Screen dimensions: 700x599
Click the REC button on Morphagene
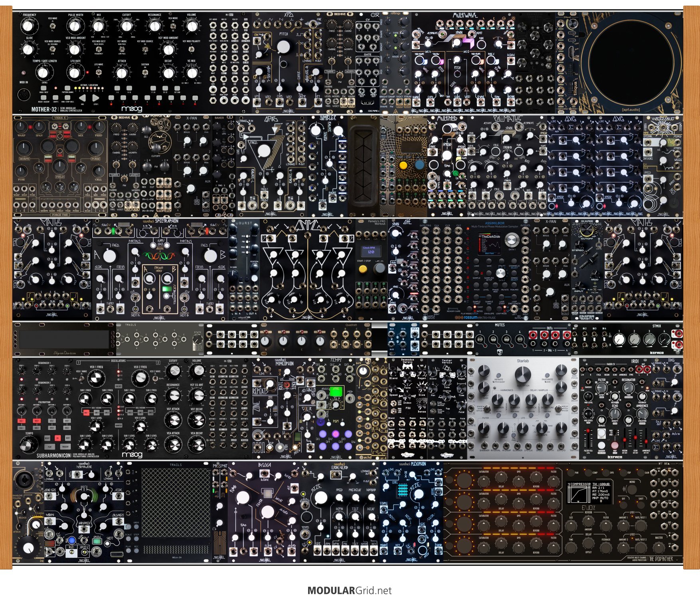71,540
